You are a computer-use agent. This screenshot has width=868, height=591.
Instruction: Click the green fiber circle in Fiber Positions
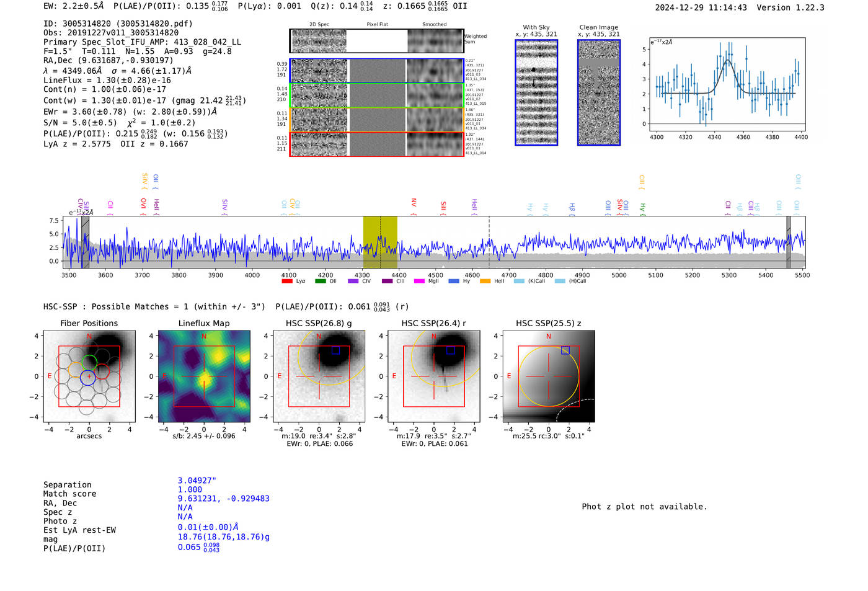pyautogui.click(x=89, y=363)
